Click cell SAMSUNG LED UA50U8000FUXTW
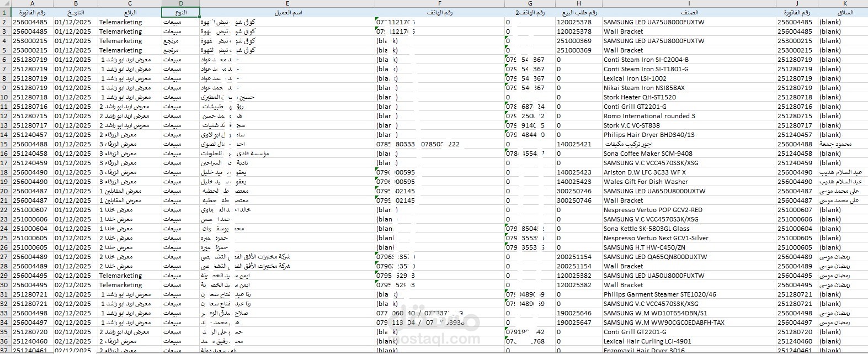Screen dimensions: 868x354 point(689,276)
